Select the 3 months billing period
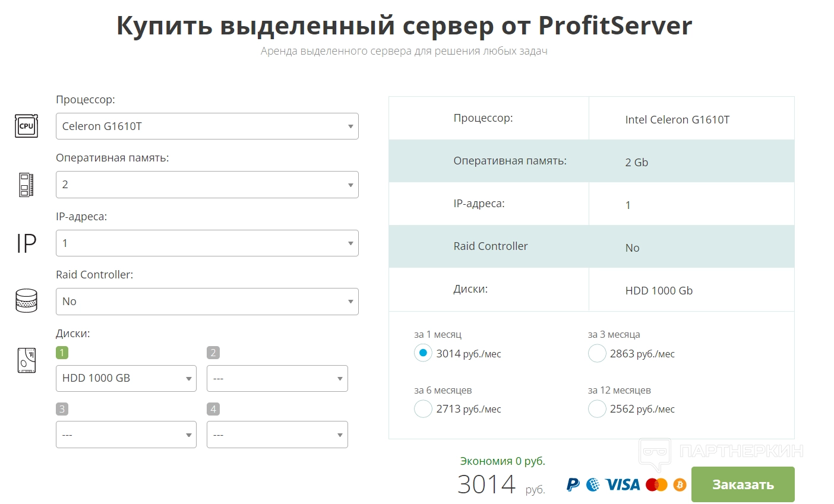 click(597, 353)
